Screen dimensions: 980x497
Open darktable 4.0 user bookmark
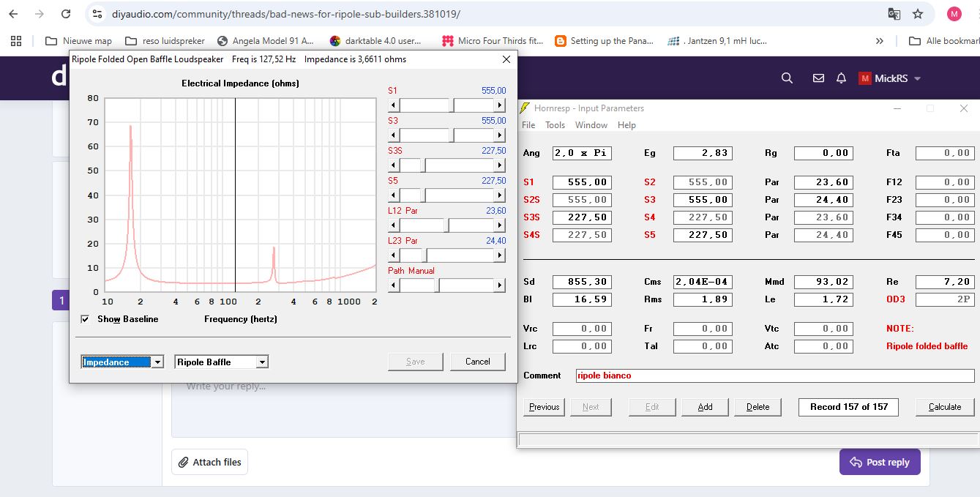click(375, 41)
